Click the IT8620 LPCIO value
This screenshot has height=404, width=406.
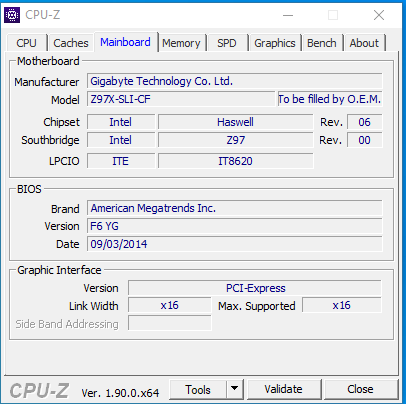click(235, 161)
